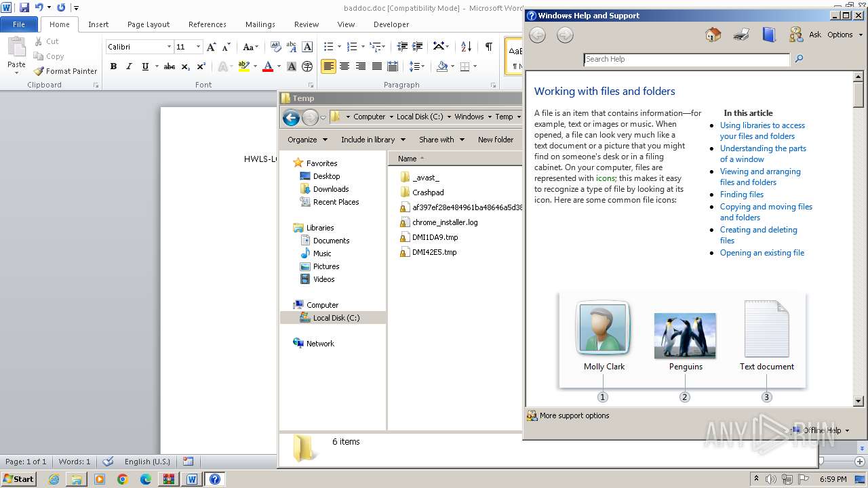Image resolution: width=868 pixels, height=488 pixels.
Task: Click the Justify alignment icon
Action: pyautogui.click(x=376, y=66)
